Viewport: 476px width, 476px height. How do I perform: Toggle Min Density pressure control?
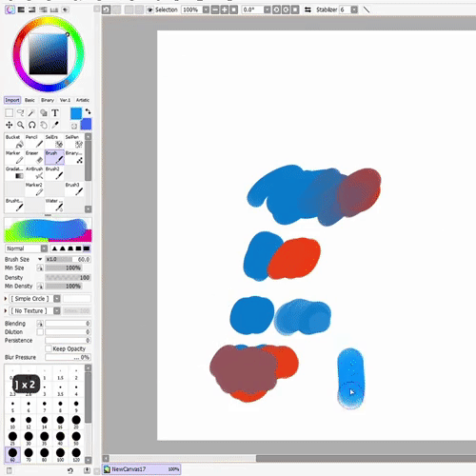tap(40, 287)
